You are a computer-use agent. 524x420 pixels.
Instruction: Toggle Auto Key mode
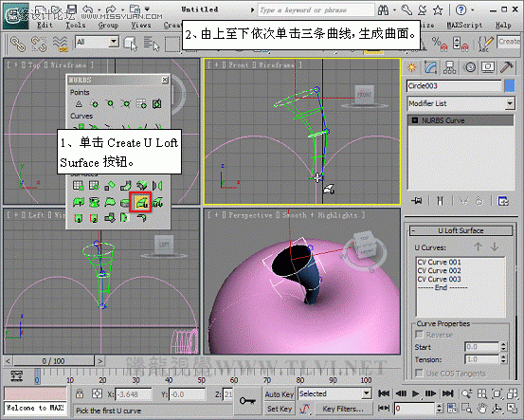(279, 394)
